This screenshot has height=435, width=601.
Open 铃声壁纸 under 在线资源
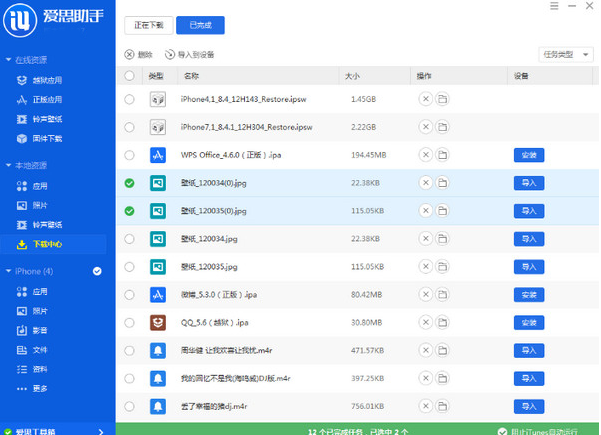point(47,119)
